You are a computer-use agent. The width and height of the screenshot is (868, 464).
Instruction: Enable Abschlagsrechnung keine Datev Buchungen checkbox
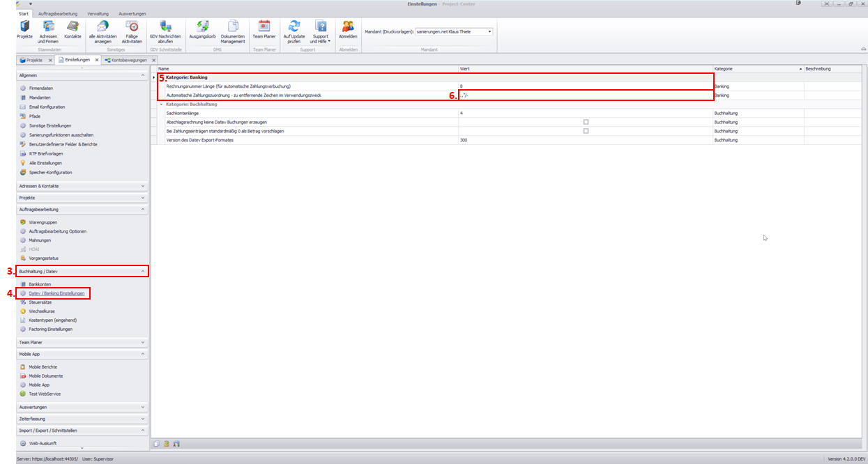coord(586,122)
